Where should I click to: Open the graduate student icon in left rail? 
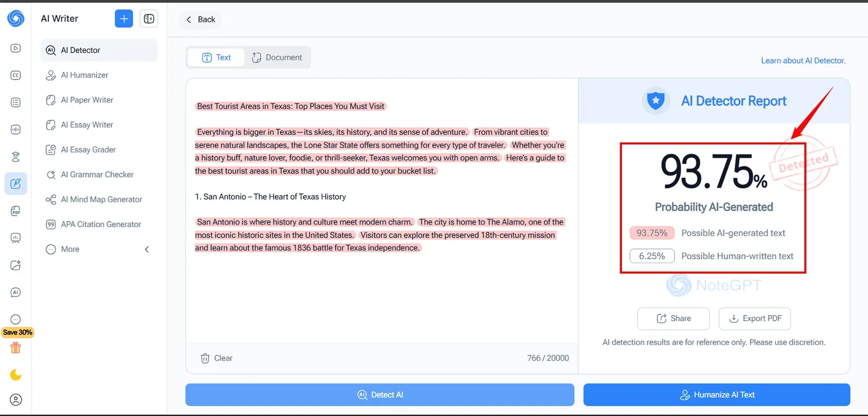tap(16, 157)
